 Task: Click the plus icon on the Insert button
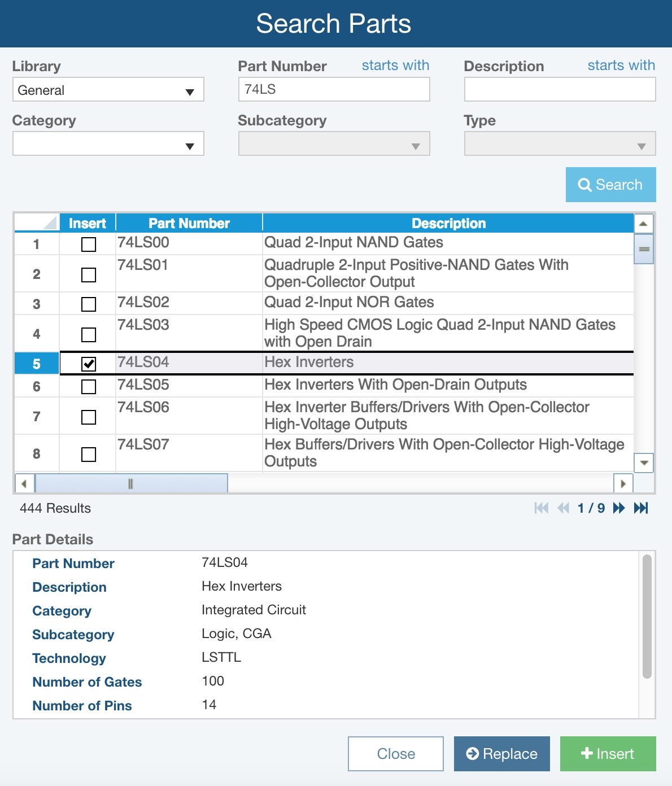point(587,753)
